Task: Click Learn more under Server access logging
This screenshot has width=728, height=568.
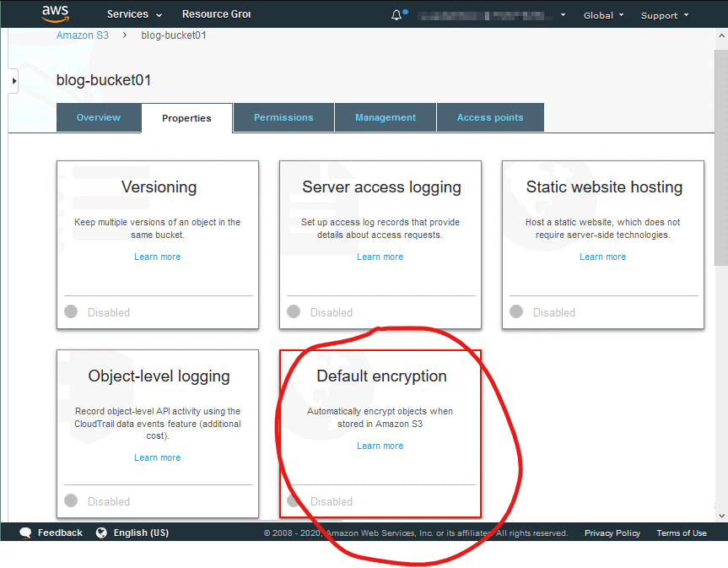Action: click(x=380, y=257)
